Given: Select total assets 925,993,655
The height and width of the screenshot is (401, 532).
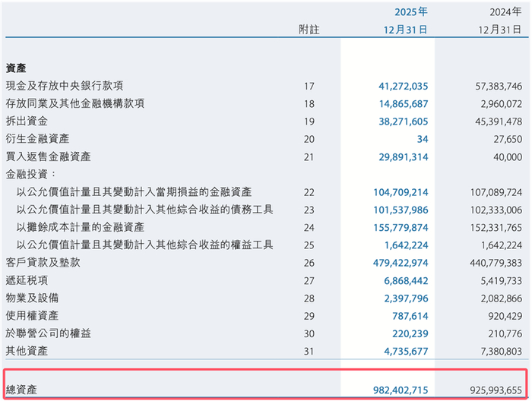Looking at the screenshot, I should click(x=496, y=390).
